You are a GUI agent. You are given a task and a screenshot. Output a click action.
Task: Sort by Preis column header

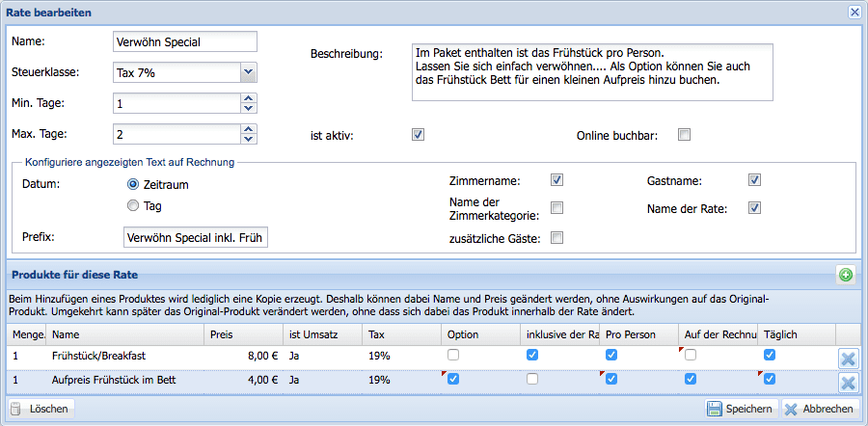coord(242,333)
